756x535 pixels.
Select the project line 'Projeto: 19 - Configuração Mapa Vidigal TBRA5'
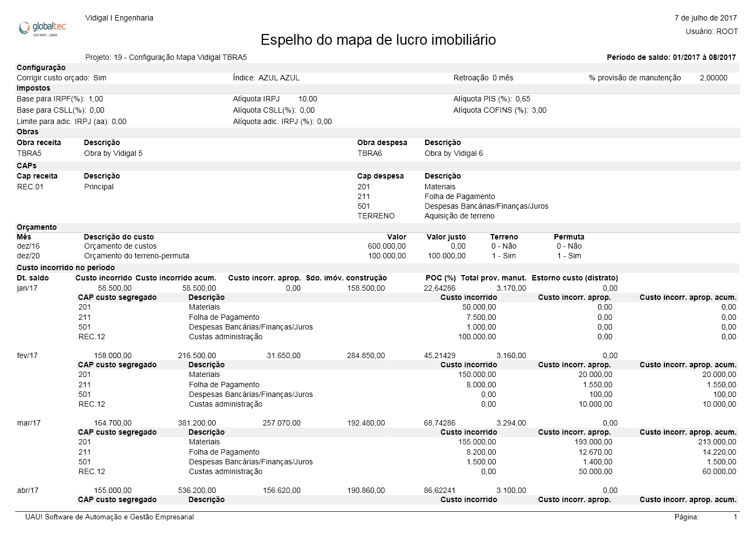click(166, 57)
